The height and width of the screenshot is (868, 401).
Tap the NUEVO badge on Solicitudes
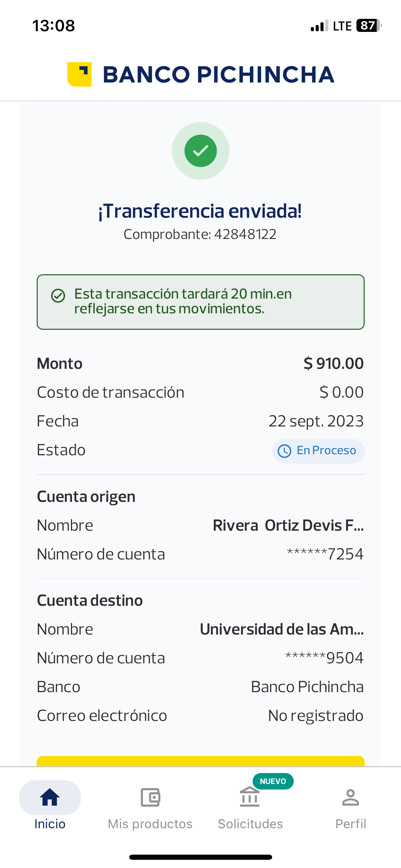click(273, 781)
